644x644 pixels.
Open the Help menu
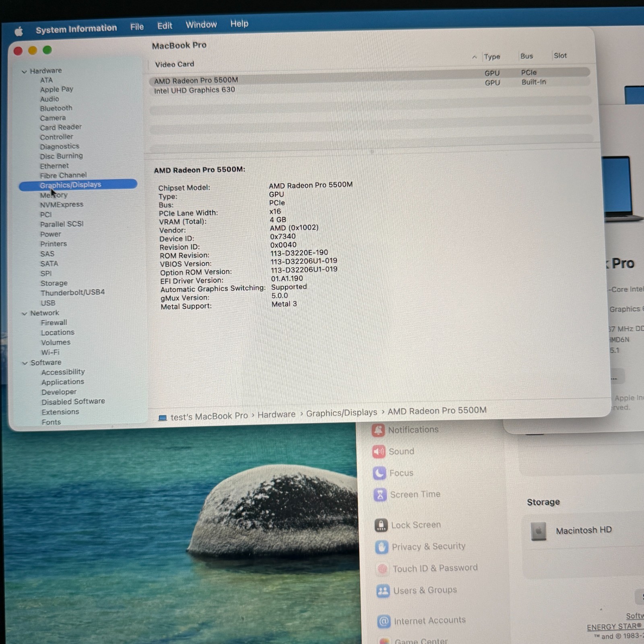coord(239,24)
